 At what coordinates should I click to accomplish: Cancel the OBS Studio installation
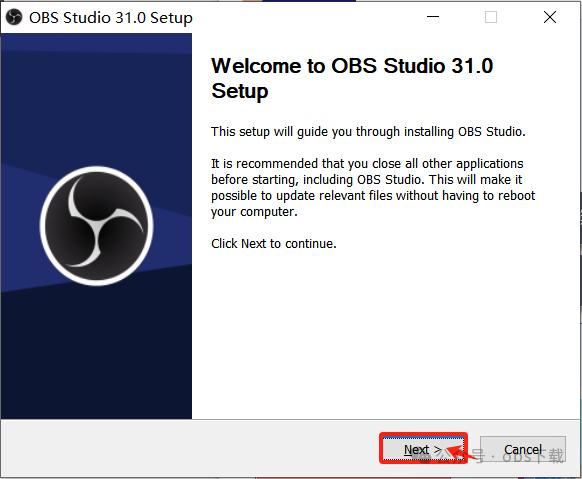(523, 449)
